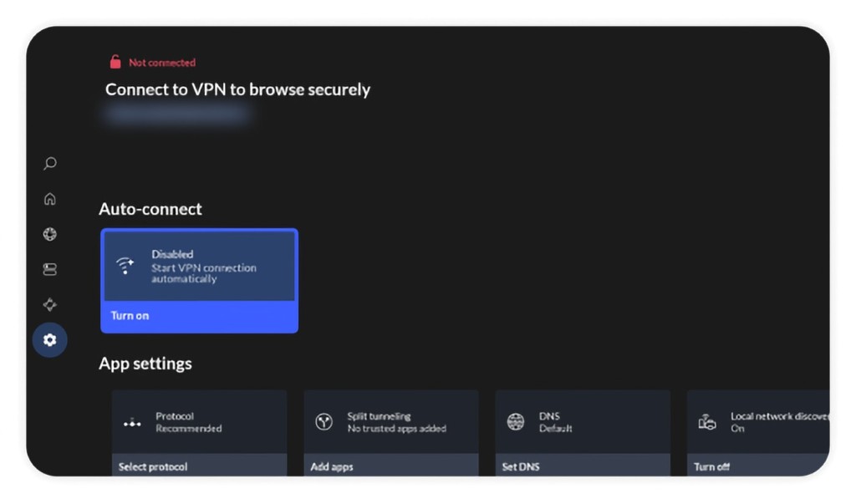
Task: Click the Split tunneling icon
Action: point(324,422)
